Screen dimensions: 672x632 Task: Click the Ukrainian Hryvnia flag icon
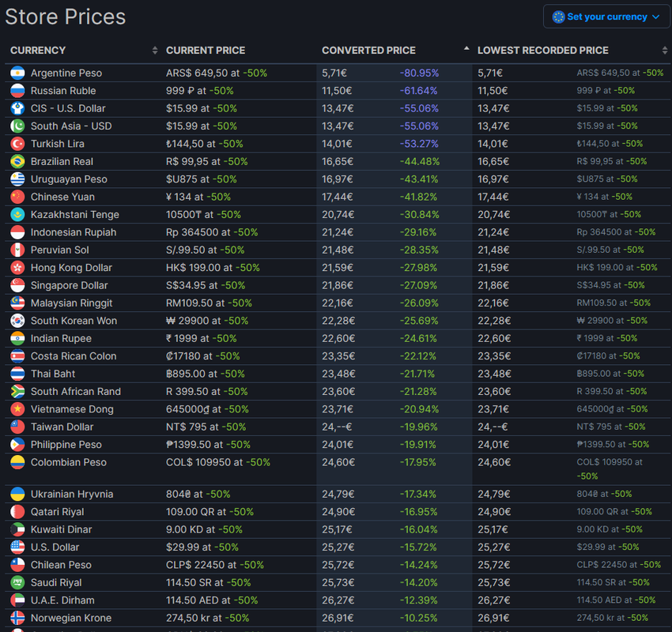coord(17,494)
